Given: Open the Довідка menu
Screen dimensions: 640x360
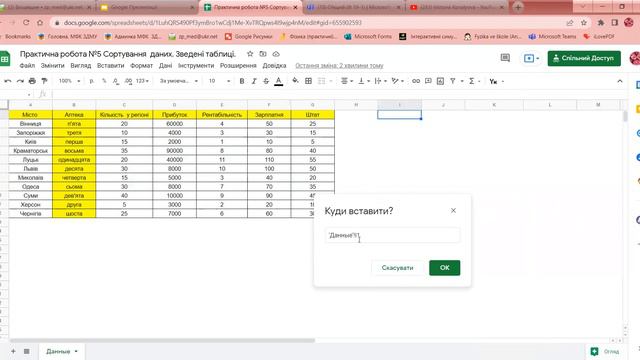Looking at the screenshot, I should point(274,65).
